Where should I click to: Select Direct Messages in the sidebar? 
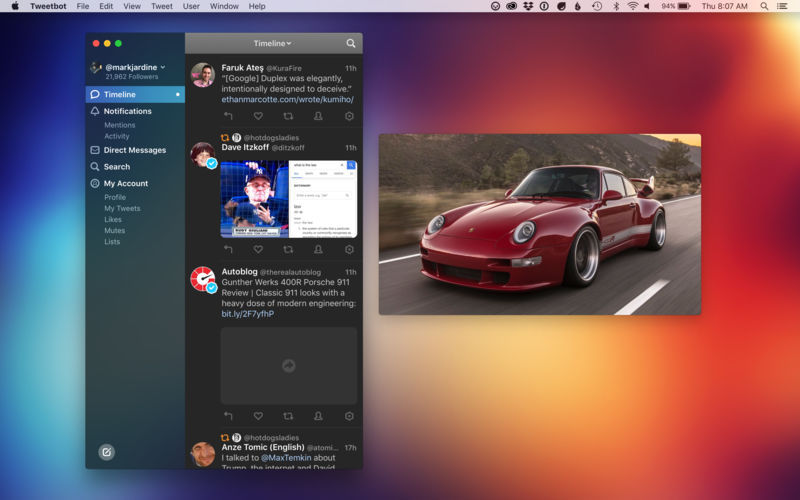point(134,150)
